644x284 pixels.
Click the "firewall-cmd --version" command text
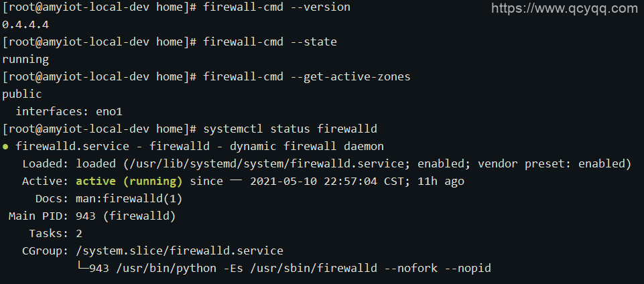277,7
